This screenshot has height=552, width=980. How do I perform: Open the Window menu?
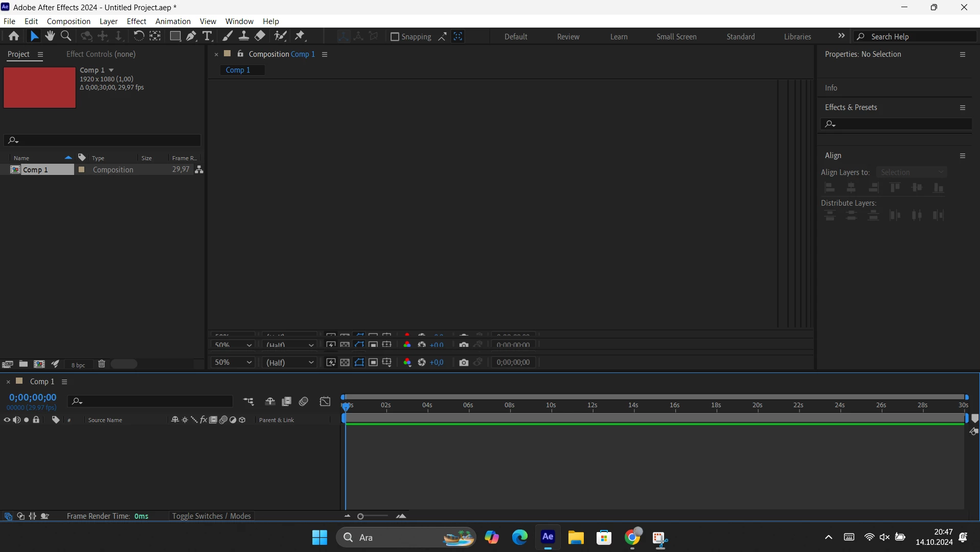[239, 21]
